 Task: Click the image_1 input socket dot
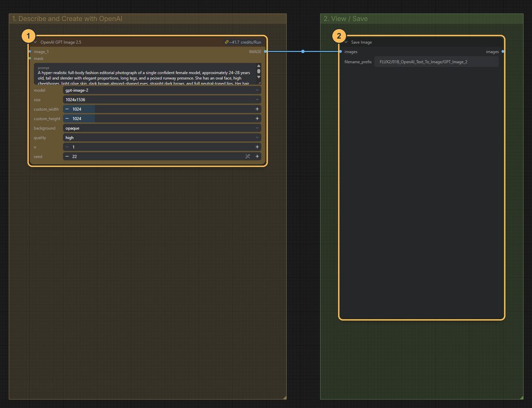coord(30,52)
